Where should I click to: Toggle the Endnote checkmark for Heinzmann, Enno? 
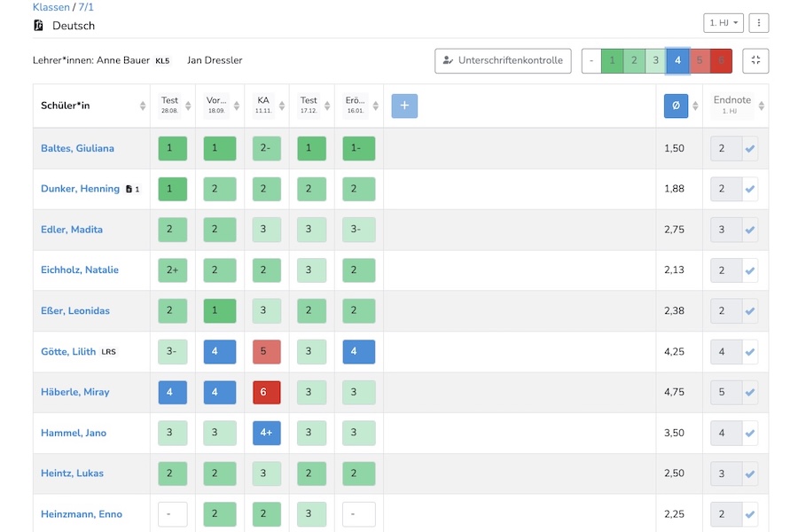750,514
